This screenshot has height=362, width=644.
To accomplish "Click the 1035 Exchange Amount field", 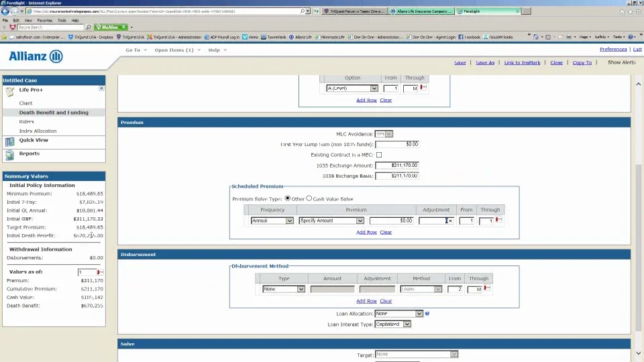I will point(397,166).
